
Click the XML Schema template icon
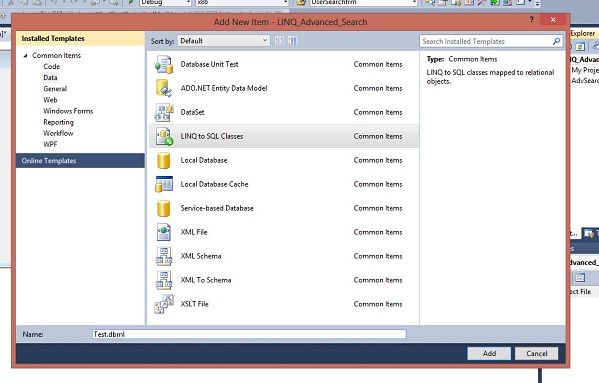pos(164,256)
